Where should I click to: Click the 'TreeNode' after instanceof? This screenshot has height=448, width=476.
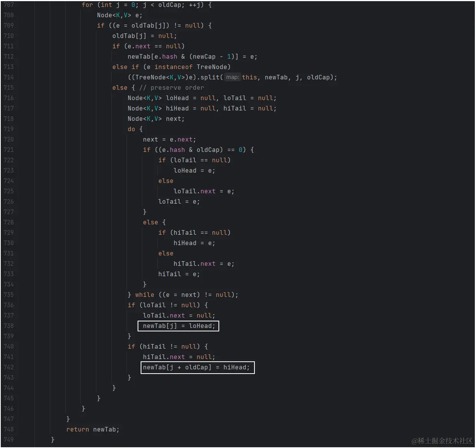coord(212,67)
